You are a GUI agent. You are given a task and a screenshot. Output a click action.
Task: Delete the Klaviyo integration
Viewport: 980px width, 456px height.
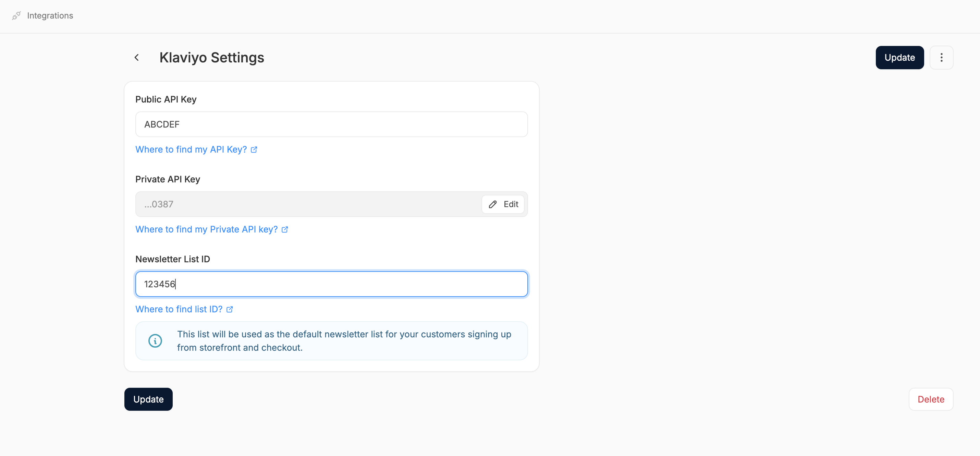point(931,399)
